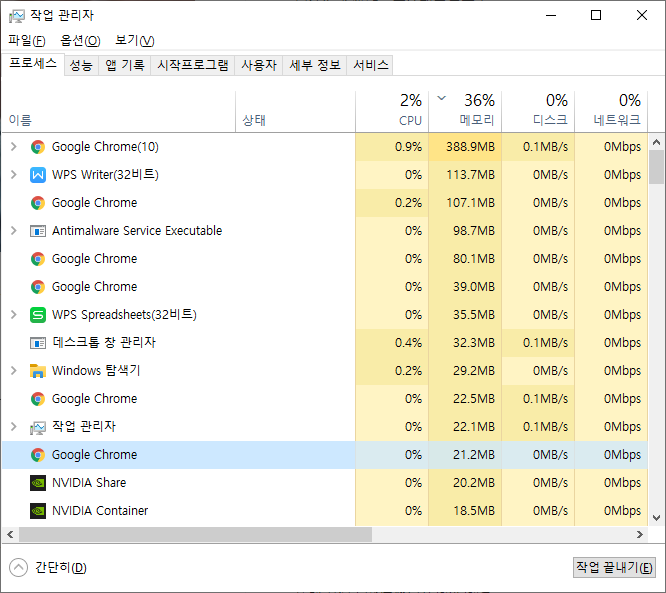This screenshot has width=666, height=593.
Task: Sort by the CPU column header
Action: 392,111
